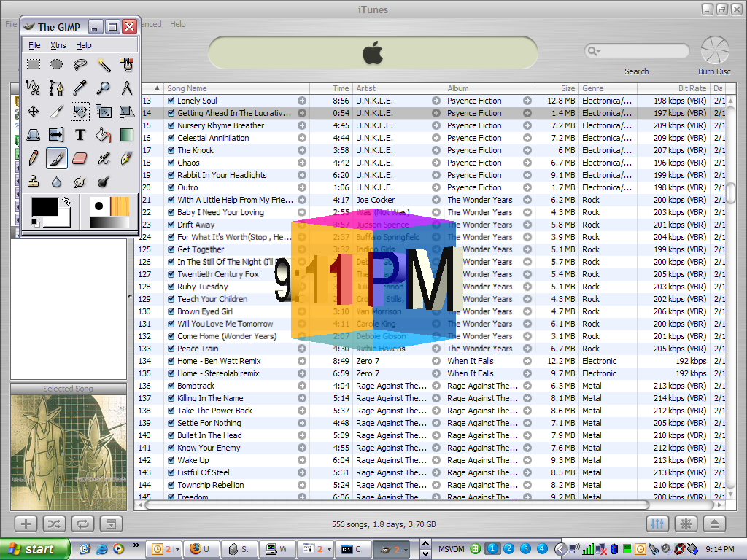Choose the Free Select lasso tool
This screenshot has width=747, height=560.
(80, 64)
